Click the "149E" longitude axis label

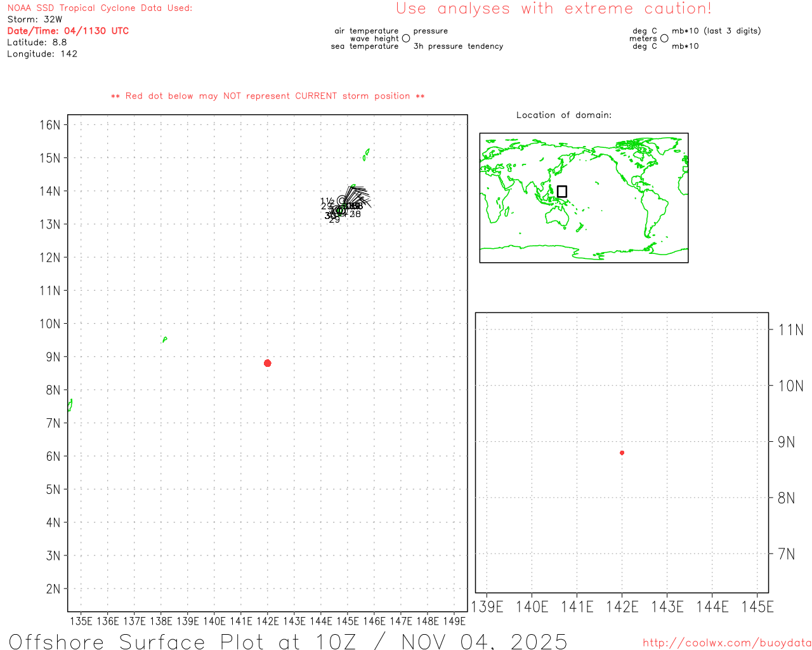click(454, 621)
